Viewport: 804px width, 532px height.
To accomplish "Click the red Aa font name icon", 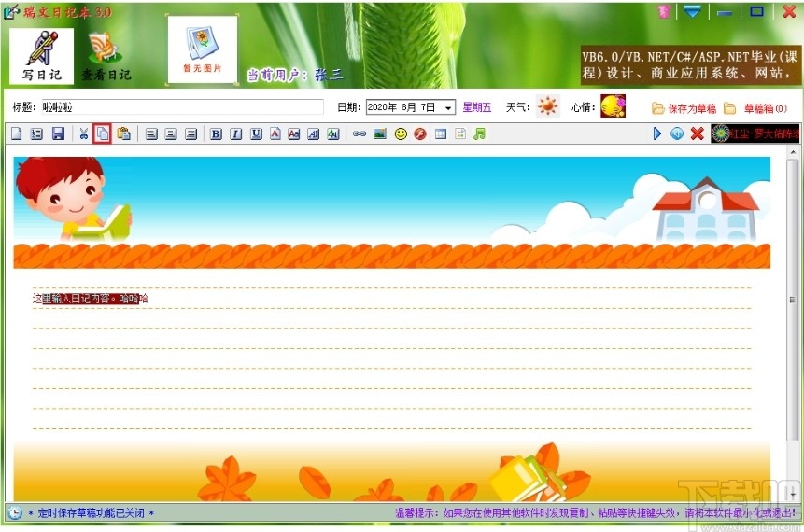I will (294, 134).
